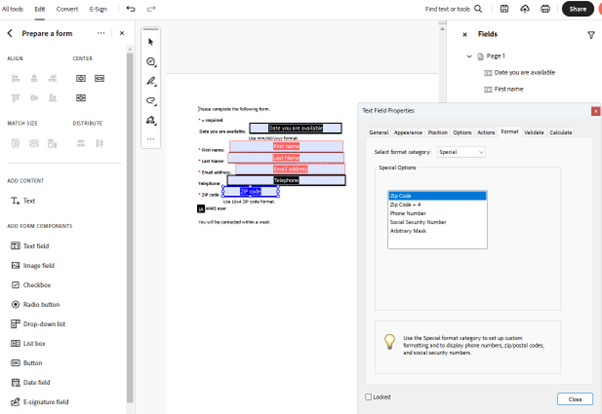The width and height of the screenshot is (602, 414).
Task: Click the Match height icon
Action: point(15,144)
